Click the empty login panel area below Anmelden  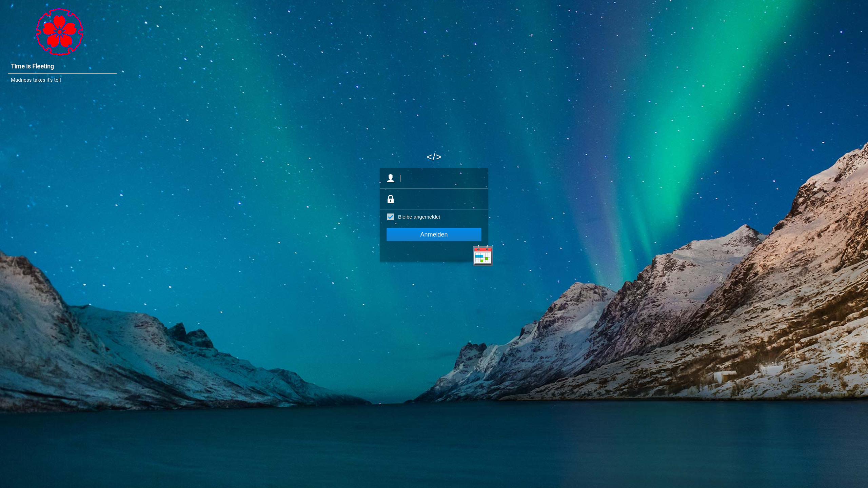click(x=424, y=251)
